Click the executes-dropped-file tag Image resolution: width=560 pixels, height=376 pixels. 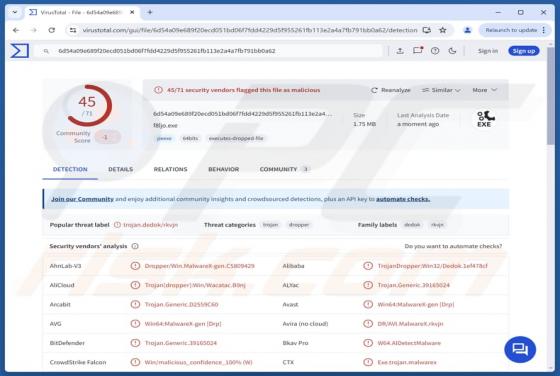(x=236, y=139)
